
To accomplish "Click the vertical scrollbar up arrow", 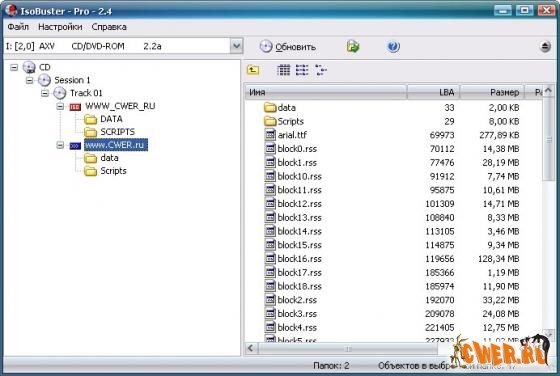I will click(x=549, y=90).
